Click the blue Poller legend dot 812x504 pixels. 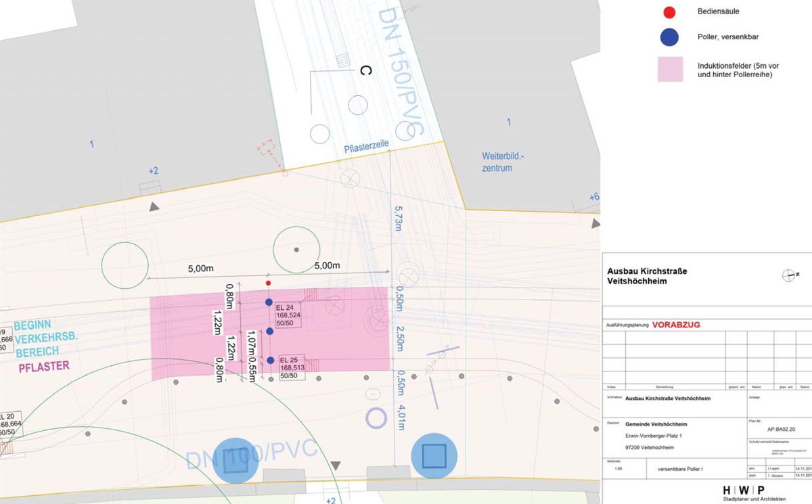click(x=669, y=39)
